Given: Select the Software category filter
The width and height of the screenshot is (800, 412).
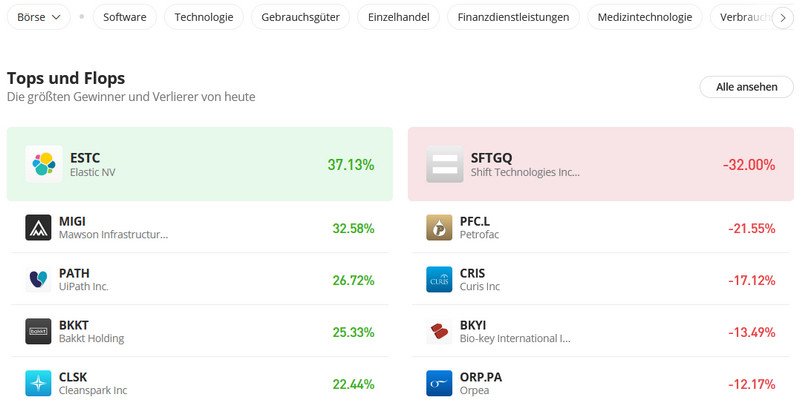Looking at the screenshot, I should pyautogui.click(x=124, y=17).
